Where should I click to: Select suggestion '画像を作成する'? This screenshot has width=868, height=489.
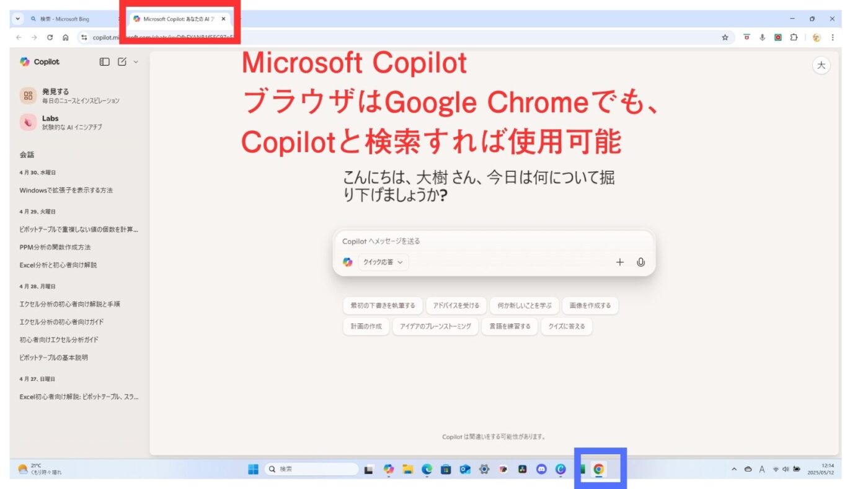pyautogui.click(x=590, y=306)
